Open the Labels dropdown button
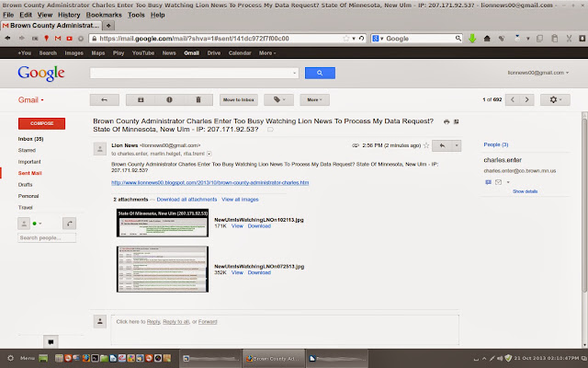This screenshot has height=368, width=588. point(278,100)
